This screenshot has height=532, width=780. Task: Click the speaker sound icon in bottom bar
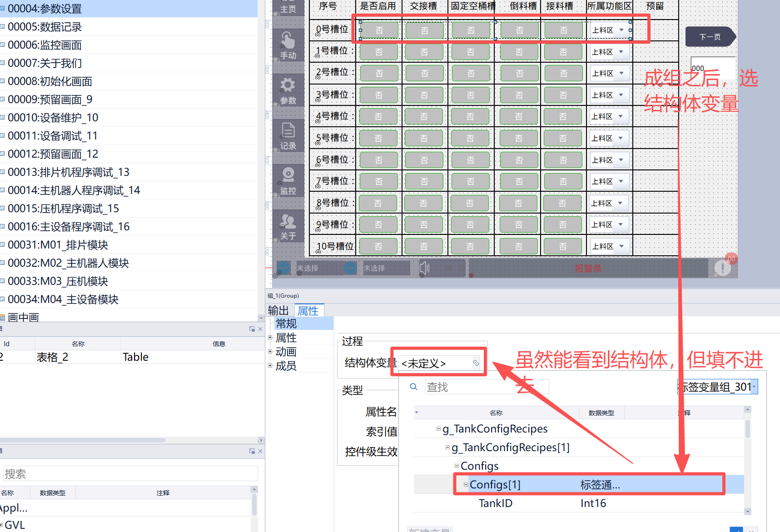[424, 268]
